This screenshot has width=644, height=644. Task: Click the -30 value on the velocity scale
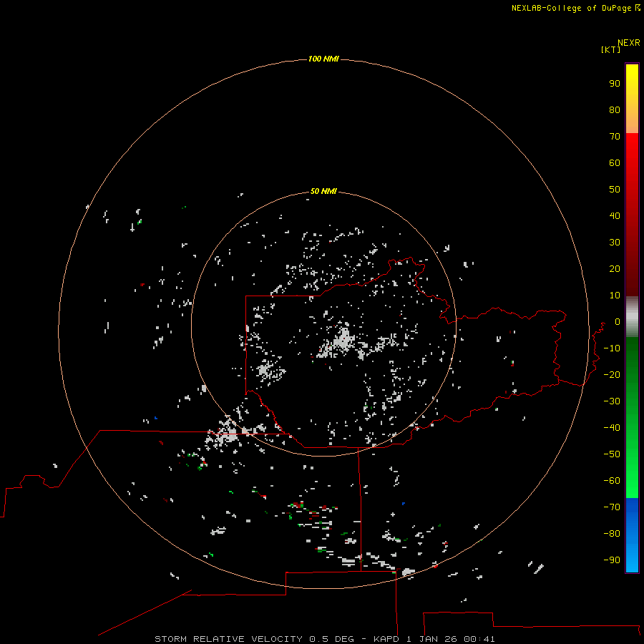pos(612,401)
